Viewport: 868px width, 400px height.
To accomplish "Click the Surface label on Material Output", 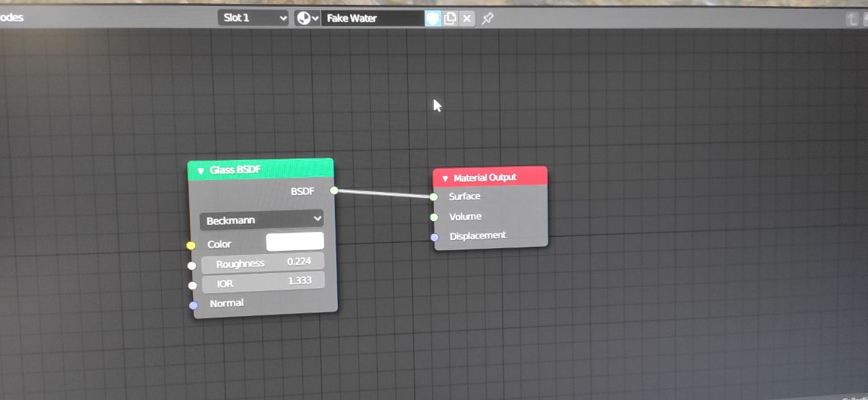I will [465, 197].
